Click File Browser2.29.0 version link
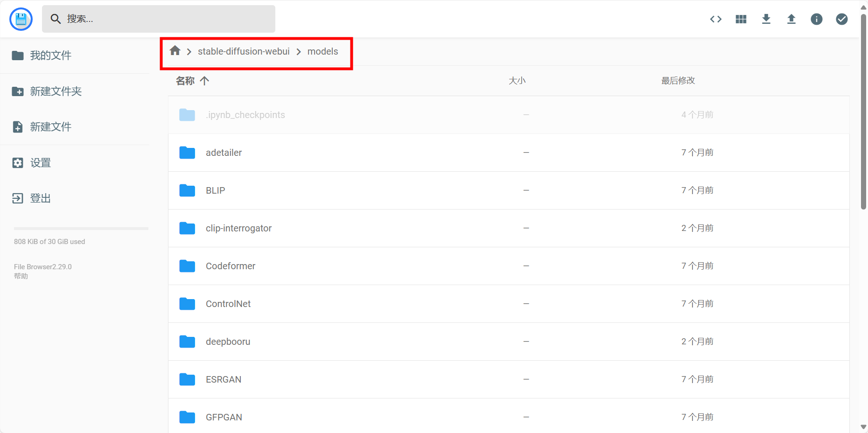The width and height of the screenshot is (868, 433). point(43,267)
